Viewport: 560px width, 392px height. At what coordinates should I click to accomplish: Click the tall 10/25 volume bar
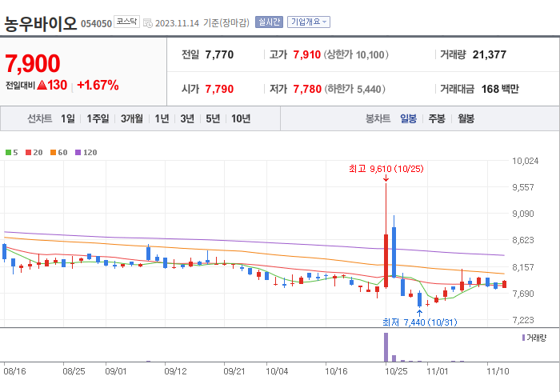[386, 347]
